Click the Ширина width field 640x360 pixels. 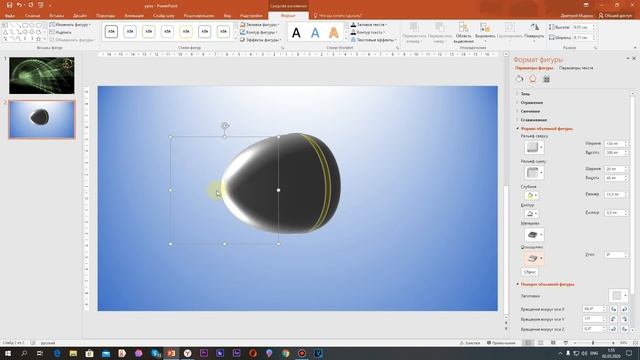pos(582,38)
